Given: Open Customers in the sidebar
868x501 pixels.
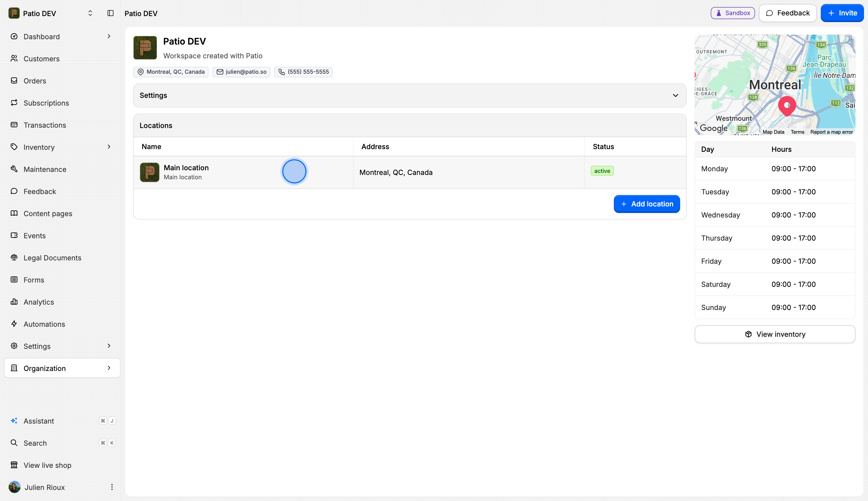Looking at the screenshot, I should (x=62, y=59).
